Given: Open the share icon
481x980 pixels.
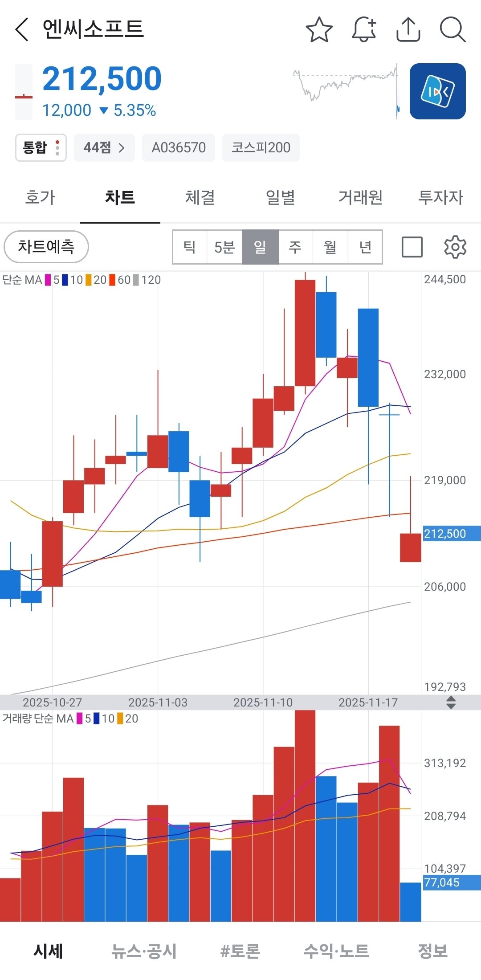Looking at the screenshot, I should (x=408, y=30).
